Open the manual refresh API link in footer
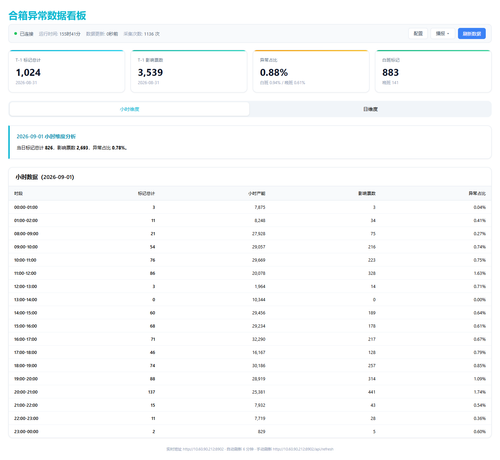Screen dimensions: 500x460 point(303,449)
